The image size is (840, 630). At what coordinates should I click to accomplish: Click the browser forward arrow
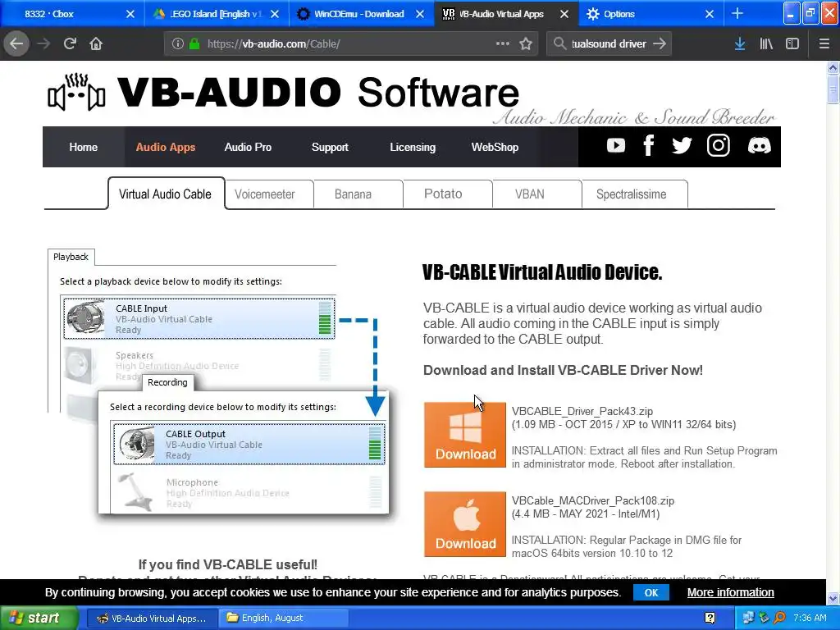[x=44, y=44]
